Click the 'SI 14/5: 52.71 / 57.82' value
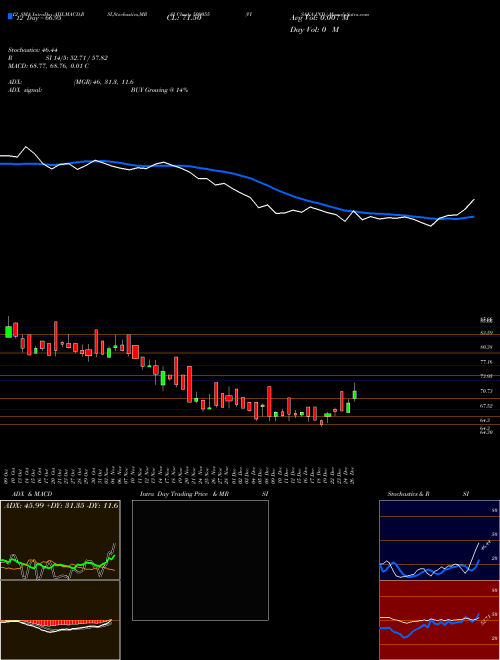Image resolution: width=500 pixels, height=660 pixels. [x=77, y=58]
